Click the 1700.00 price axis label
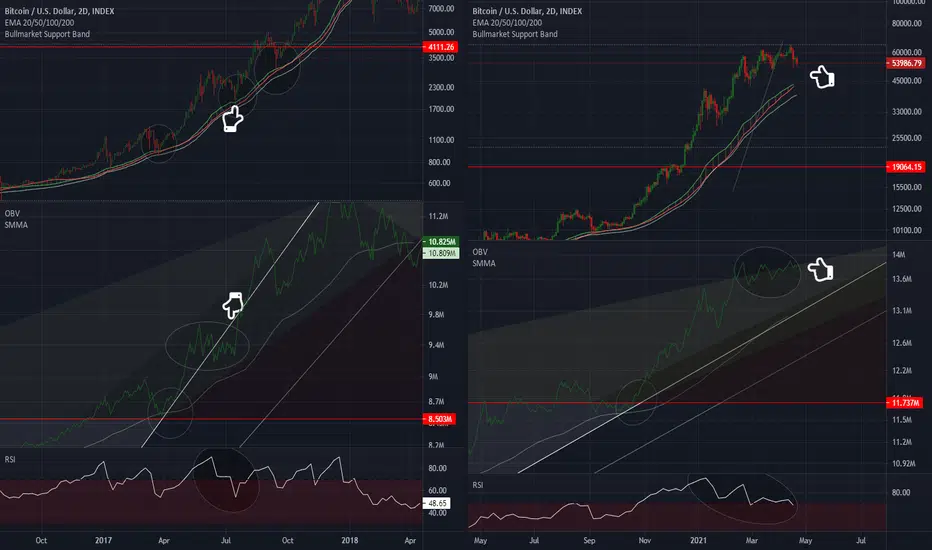Viewport: 932px width, 550px height. (441, 109)
